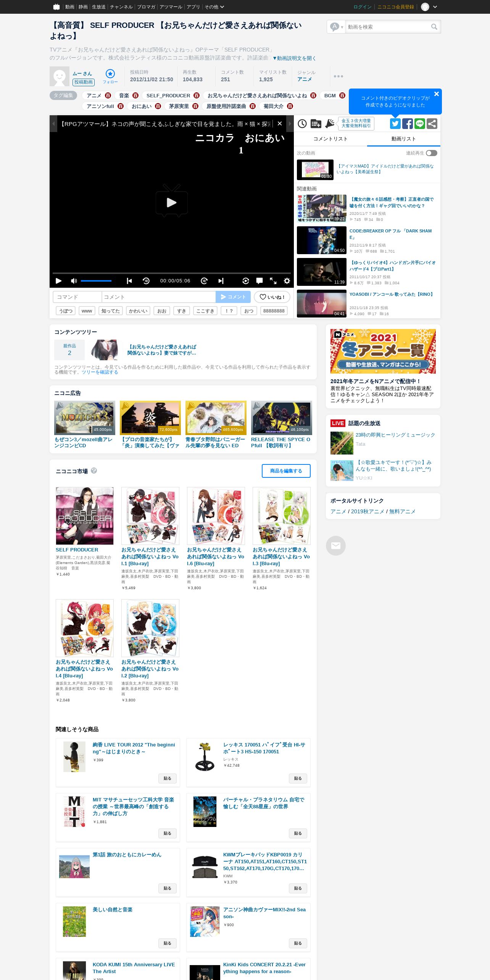This screenshot has height=980, width=490.
Task: Insert the かわいい quick comment
Action: coord(138,311)
